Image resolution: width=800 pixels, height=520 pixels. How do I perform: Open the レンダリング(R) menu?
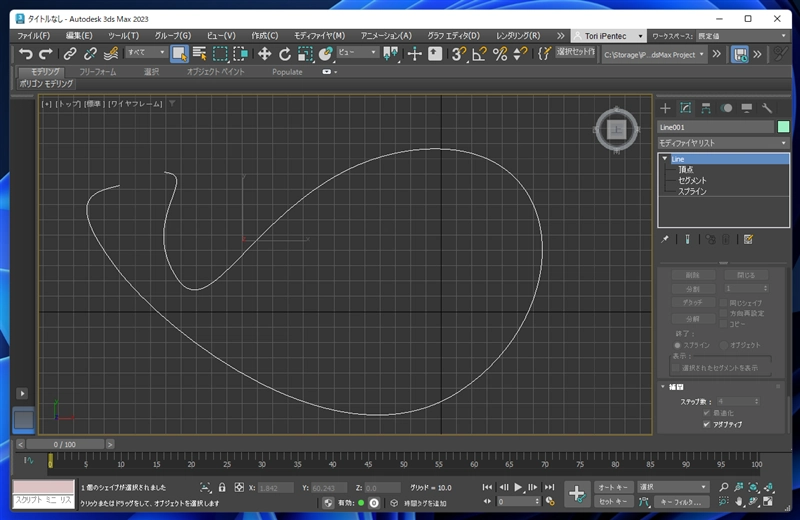pos(518,36)
